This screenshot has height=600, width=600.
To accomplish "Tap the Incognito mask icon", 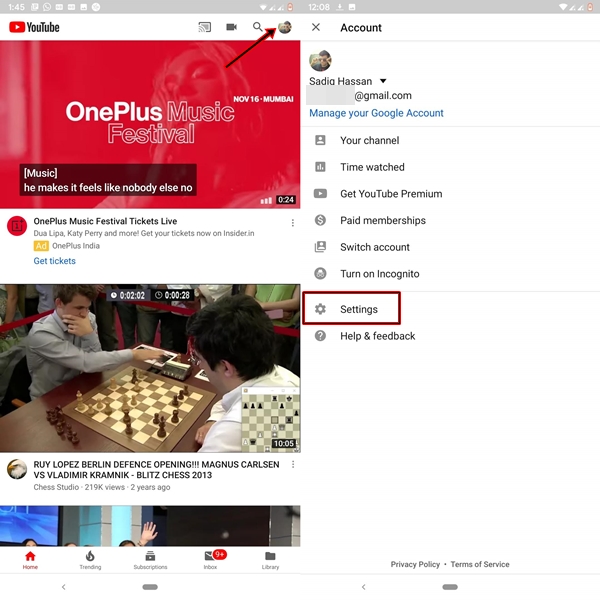I will pyautogui.click(x=320, y=274).
